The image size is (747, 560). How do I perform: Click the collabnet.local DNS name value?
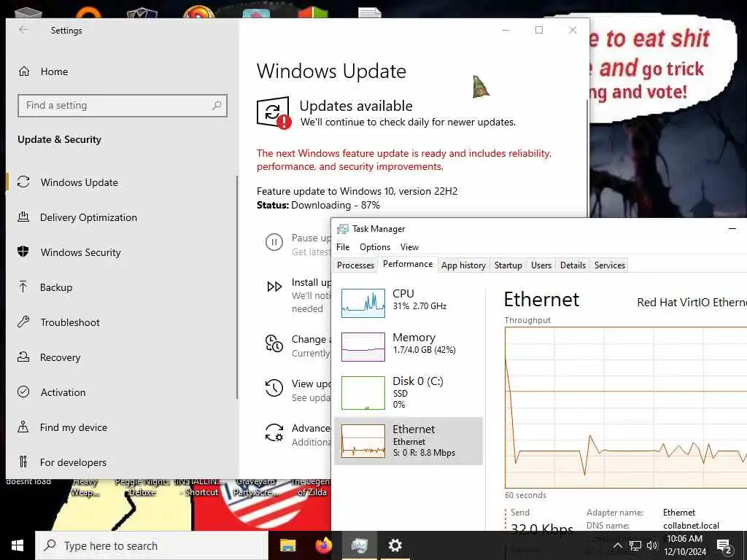(692, 526)
